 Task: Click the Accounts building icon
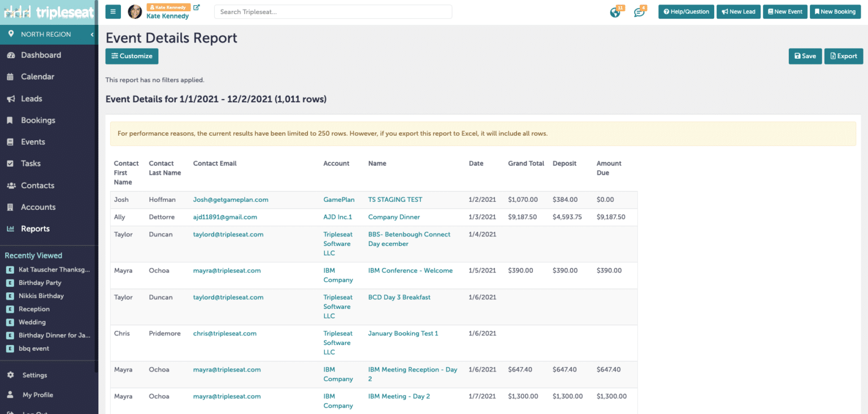click(x=10, y=207)
